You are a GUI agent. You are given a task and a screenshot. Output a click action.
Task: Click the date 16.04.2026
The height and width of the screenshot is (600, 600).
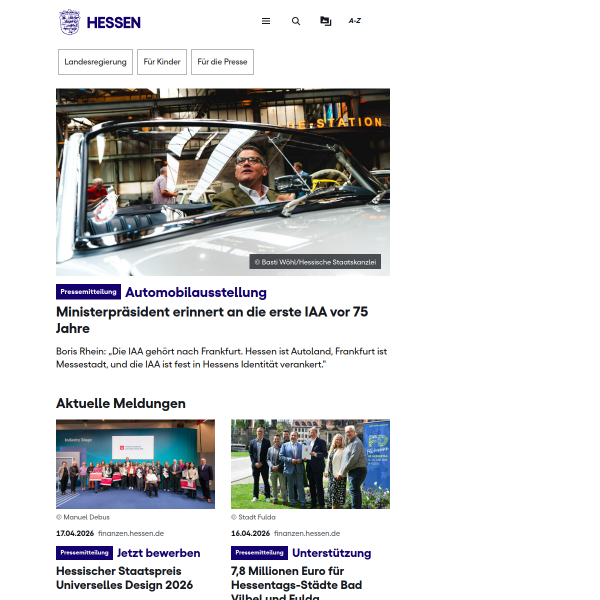[x=250, y=533]
